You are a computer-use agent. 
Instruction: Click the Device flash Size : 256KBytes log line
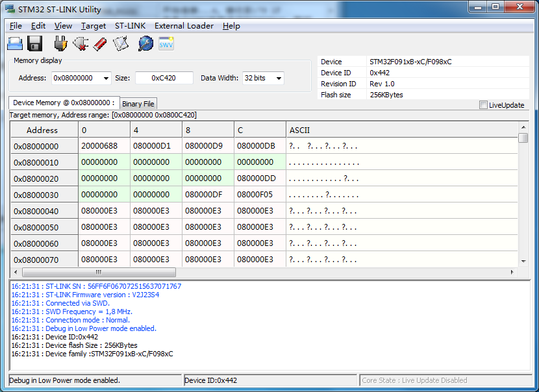coord(74,345)
